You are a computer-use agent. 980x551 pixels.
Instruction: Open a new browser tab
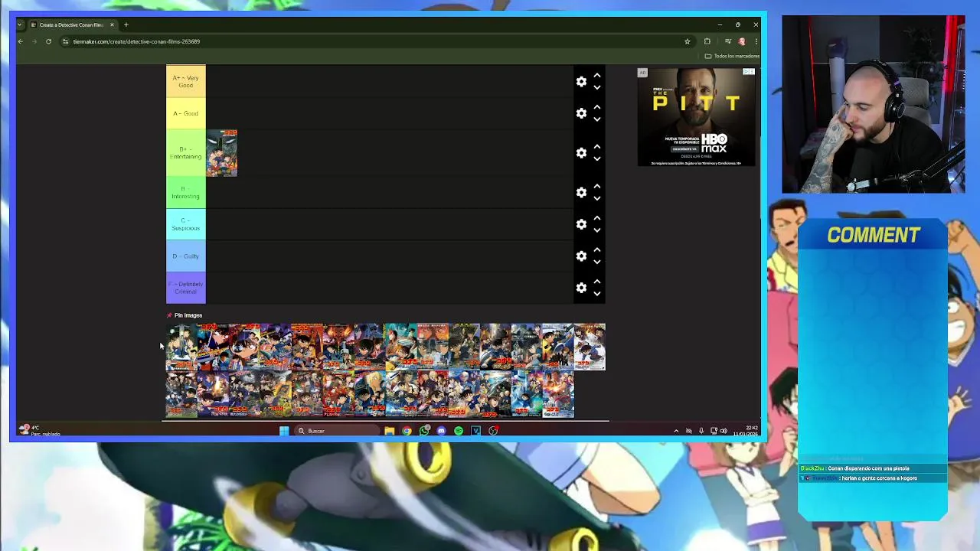coord(126,24)
